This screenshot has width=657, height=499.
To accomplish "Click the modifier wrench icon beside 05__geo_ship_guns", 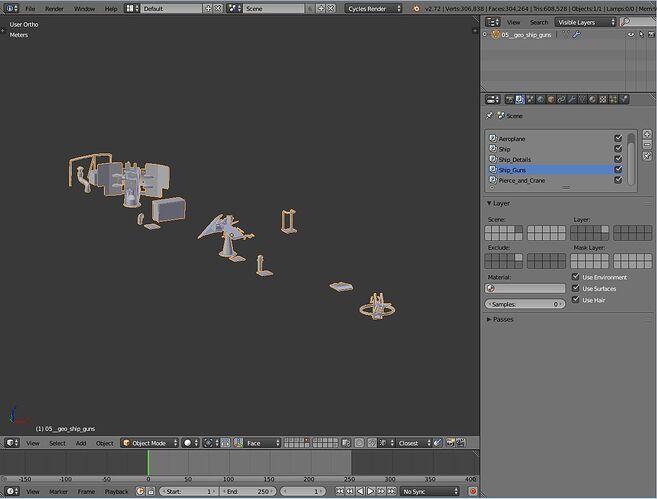I will click(x=577, y=35).
